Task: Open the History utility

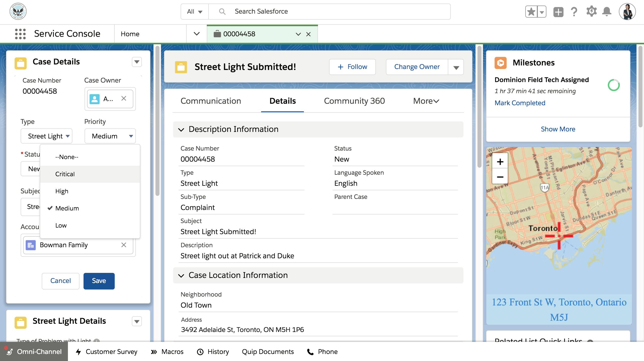Action: (x=213, y=352)
